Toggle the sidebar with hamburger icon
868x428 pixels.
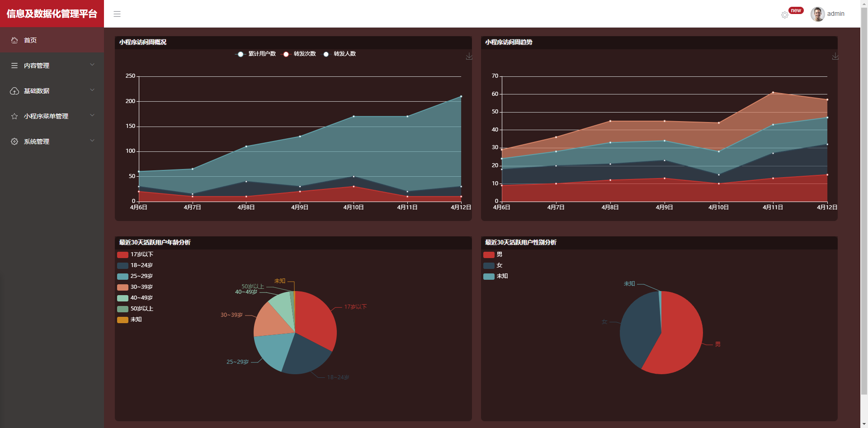tap(117, 14)
